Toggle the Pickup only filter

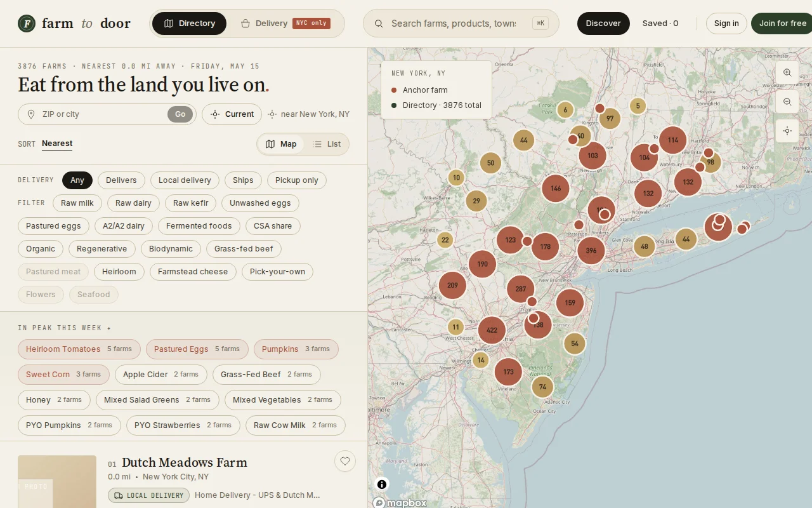tap(297, 180)
